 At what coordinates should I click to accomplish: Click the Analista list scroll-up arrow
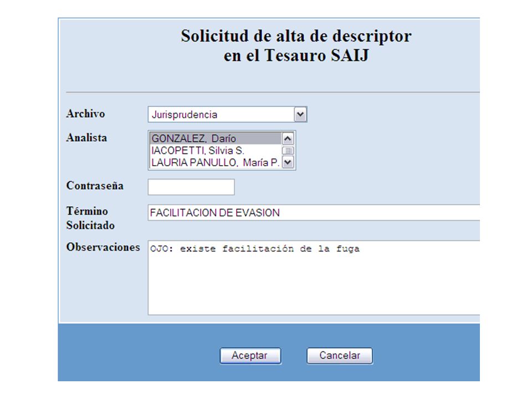coord(288,139)
